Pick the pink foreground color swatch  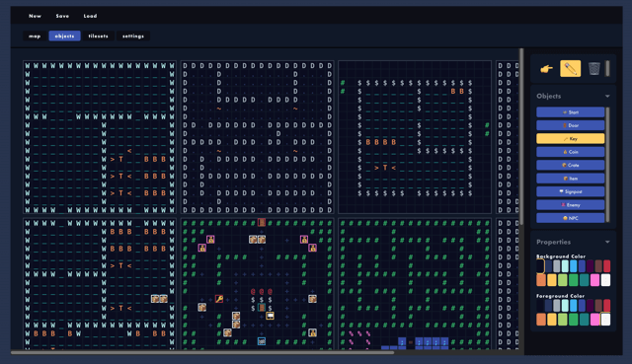click(x=594, y=320)
